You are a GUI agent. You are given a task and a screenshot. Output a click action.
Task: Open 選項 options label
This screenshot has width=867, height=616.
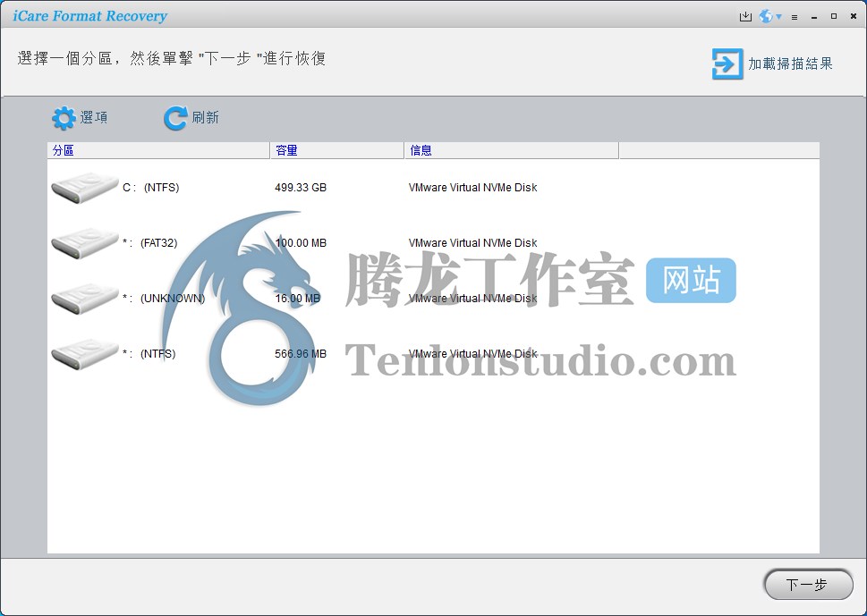94,118
